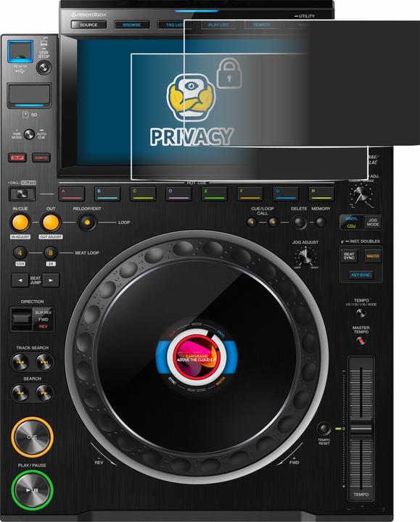The image size is (420, 522).
Task: Click the VINYL / CDJ mode indicator
Action: (351, 222)
